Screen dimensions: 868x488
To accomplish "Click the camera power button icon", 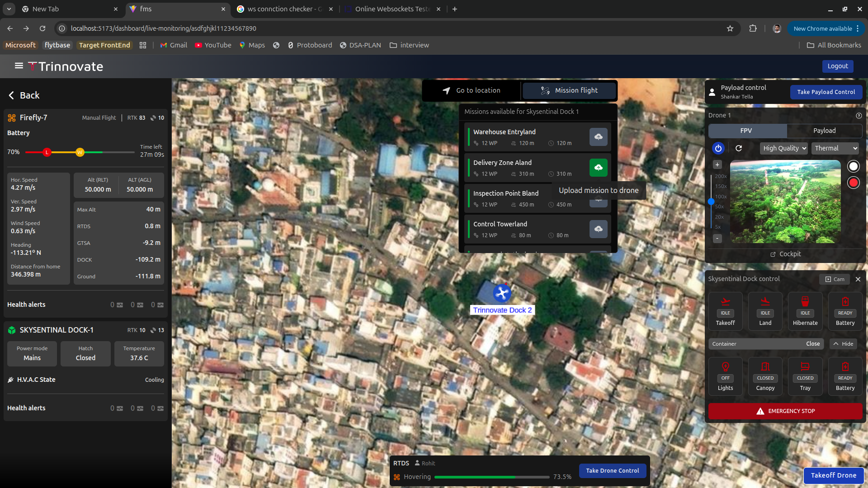I will coord(718,148).
